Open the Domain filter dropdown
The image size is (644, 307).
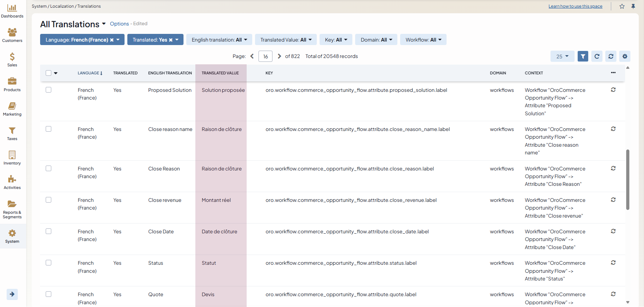(376, 40)
